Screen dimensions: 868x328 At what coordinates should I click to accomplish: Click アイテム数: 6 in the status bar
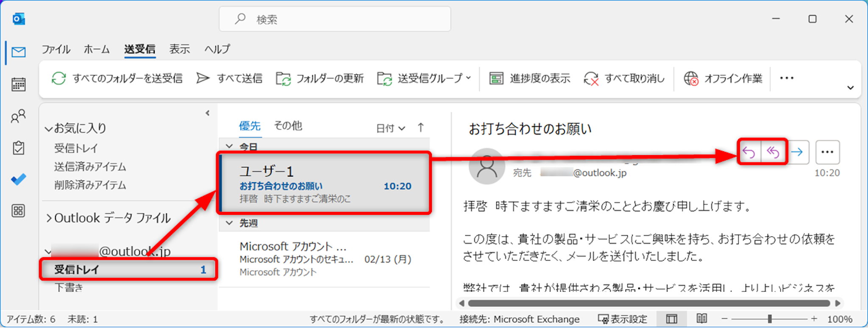pos(31,319)
